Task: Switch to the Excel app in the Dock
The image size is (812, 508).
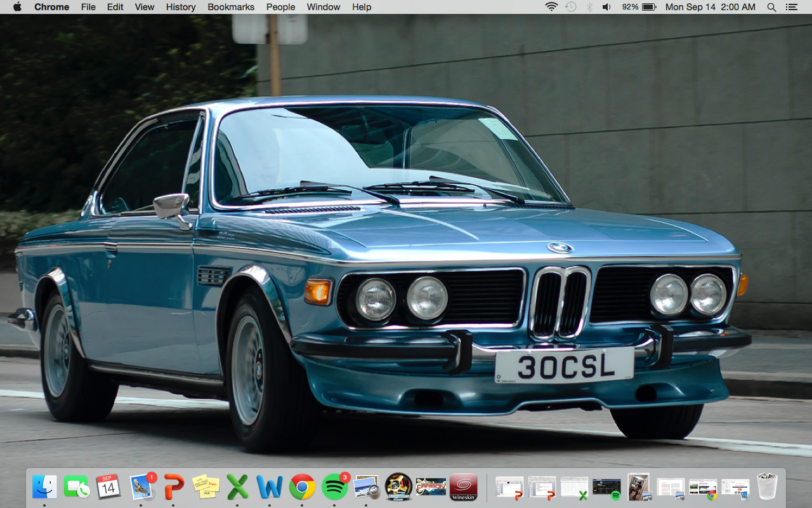Action: pyautogui.click(x=238, y=487)
